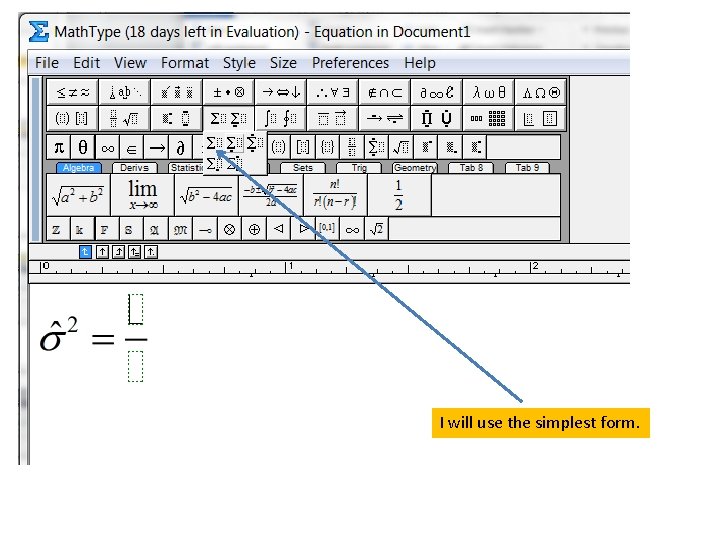
Task: Insert the blackboard Z symbol
Action: (x=58, y=229)
